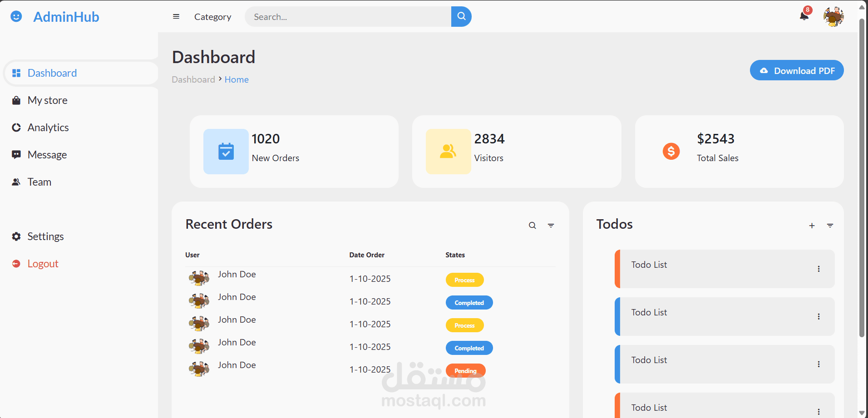
Task: Click the Dashboard grid icon in sidebar
Action: [16, 73]
